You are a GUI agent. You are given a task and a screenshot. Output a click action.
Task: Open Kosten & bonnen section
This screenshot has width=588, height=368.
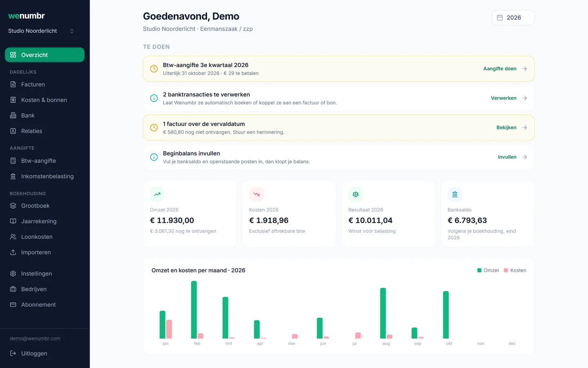pos(45,100)
